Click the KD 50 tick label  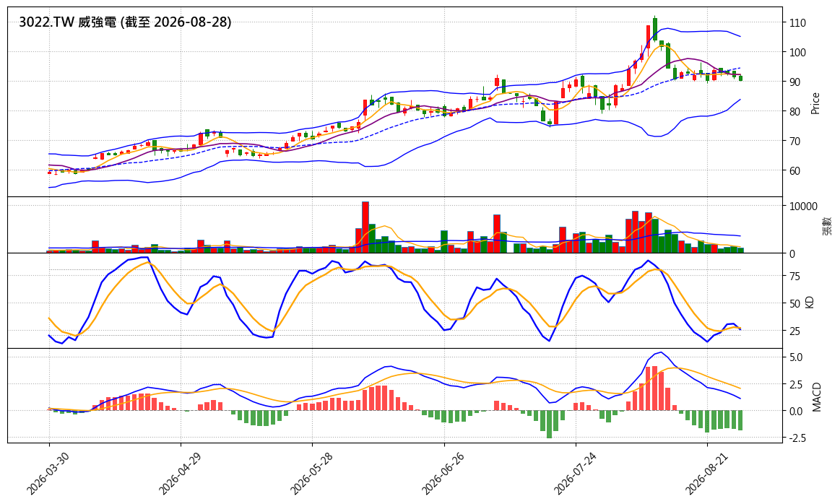794,304
